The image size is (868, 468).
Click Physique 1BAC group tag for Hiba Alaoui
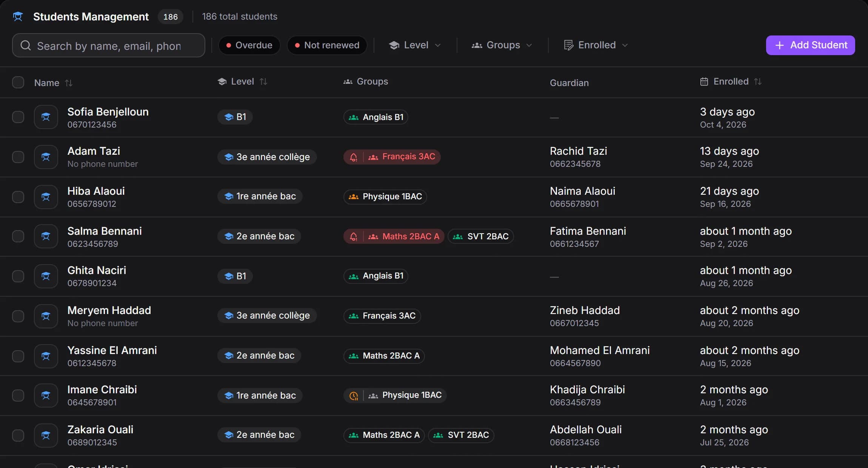385,197
